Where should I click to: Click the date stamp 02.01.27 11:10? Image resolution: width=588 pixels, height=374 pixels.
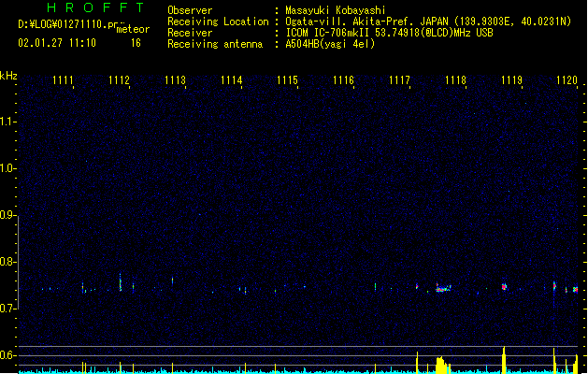pos(57,43)
